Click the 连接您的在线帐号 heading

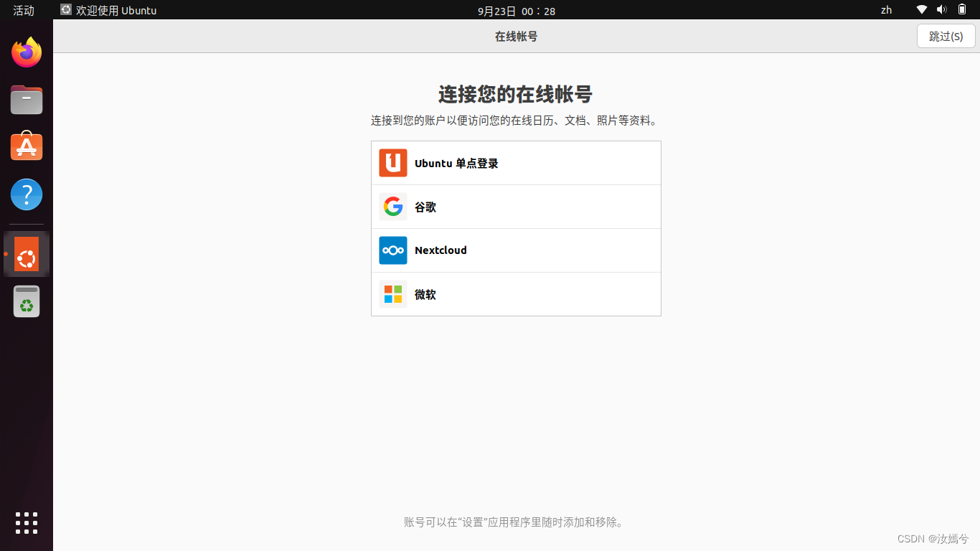pos(516,94)
